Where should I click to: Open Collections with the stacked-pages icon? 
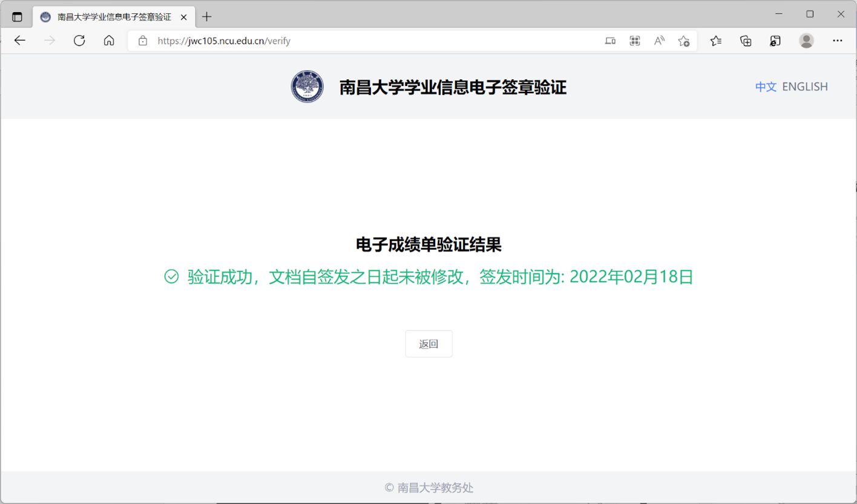coord(745,41)
